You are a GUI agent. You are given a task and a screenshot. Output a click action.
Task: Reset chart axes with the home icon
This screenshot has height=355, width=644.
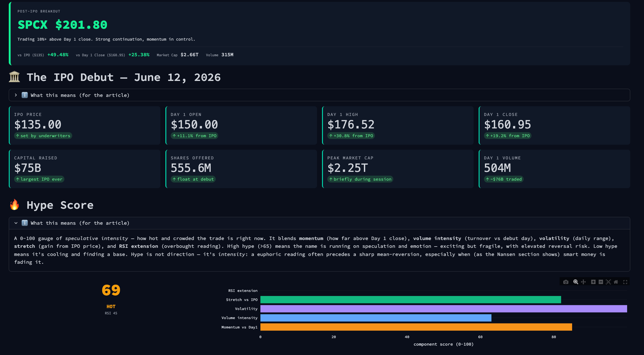pos(616,282)
